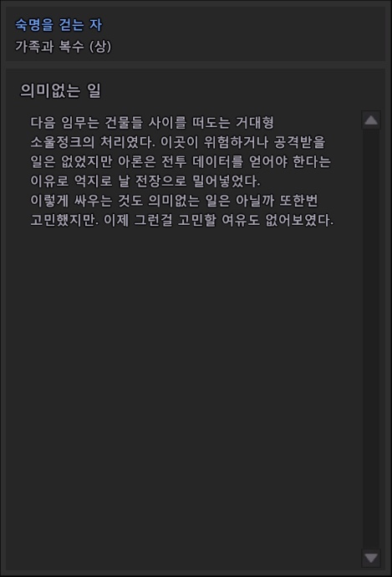Click the last line starting 고민했지만
392x577 pixels.
point(182,220)
